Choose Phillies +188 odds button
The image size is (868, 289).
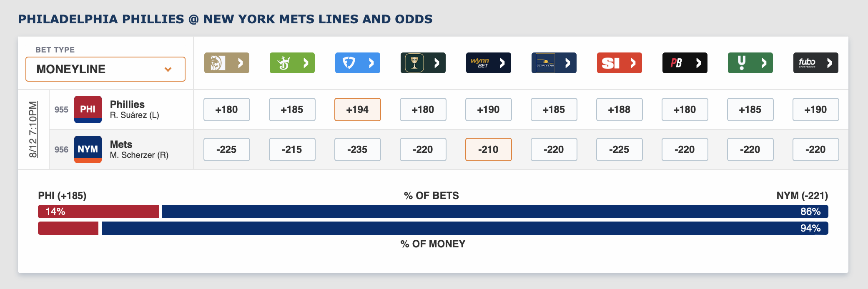click(x=619, y=110)
